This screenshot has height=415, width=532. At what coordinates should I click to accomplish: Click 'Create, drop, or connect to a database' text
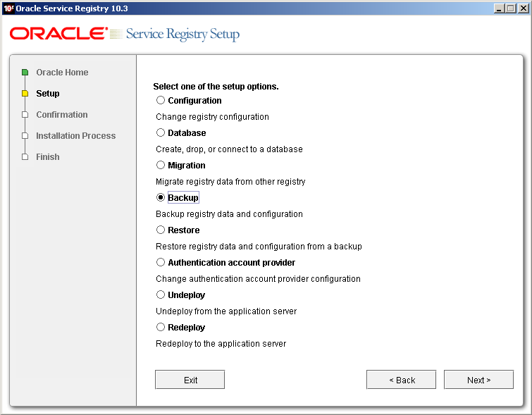[229, 149]
